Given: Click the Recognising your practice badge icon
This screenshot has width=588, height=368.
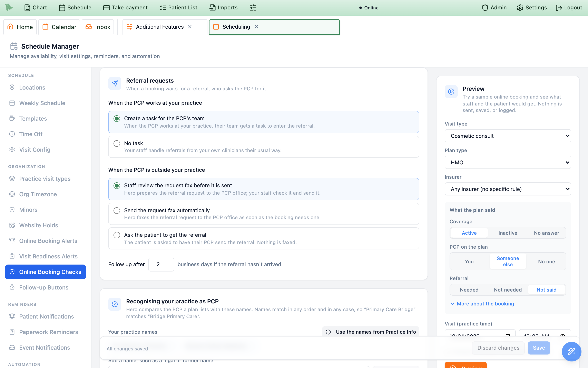Looking at the screenshot, I should pos(115,304).
